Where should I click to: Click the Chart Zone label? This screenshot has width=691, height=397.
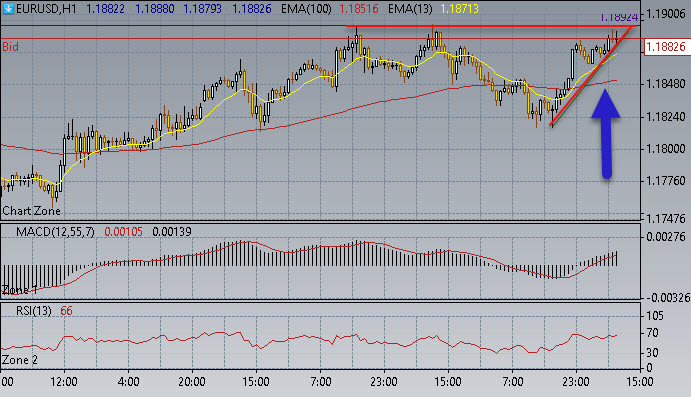(x=31, y=211)
